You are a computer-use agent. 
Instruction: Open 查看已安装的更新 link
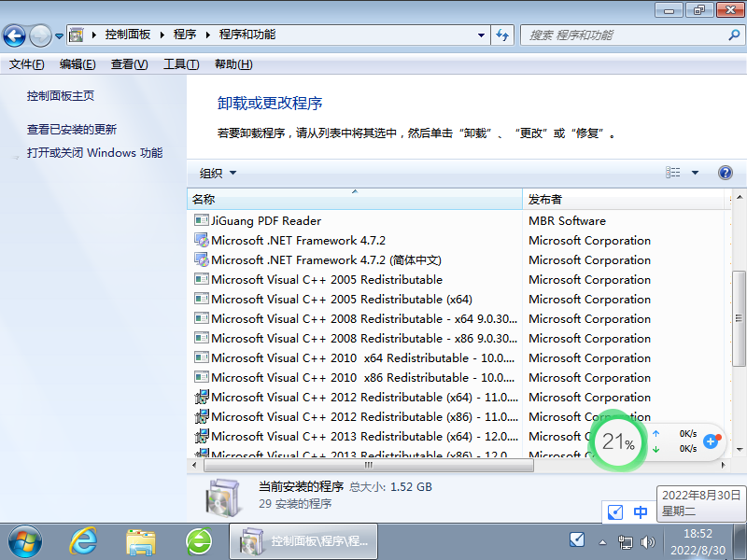click(72, 130)
